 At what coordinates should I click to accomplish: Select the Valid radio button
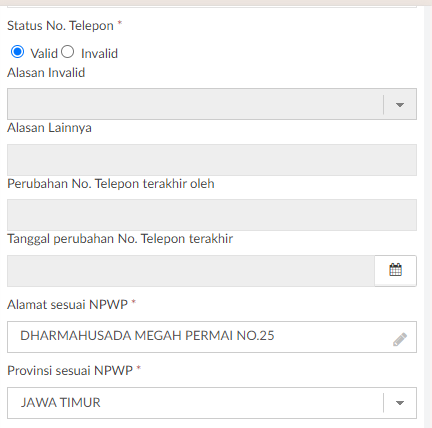[17, 52]
